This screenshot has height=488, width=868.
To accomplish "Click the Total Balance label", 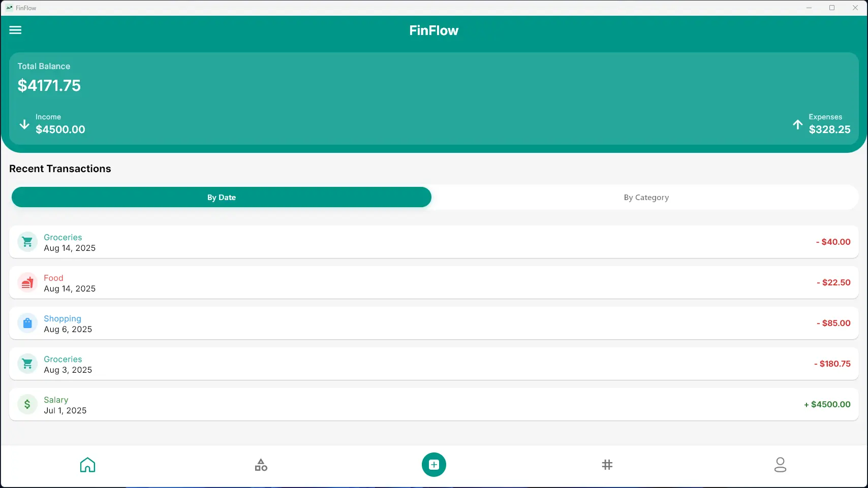I will (x=44, y=66).
